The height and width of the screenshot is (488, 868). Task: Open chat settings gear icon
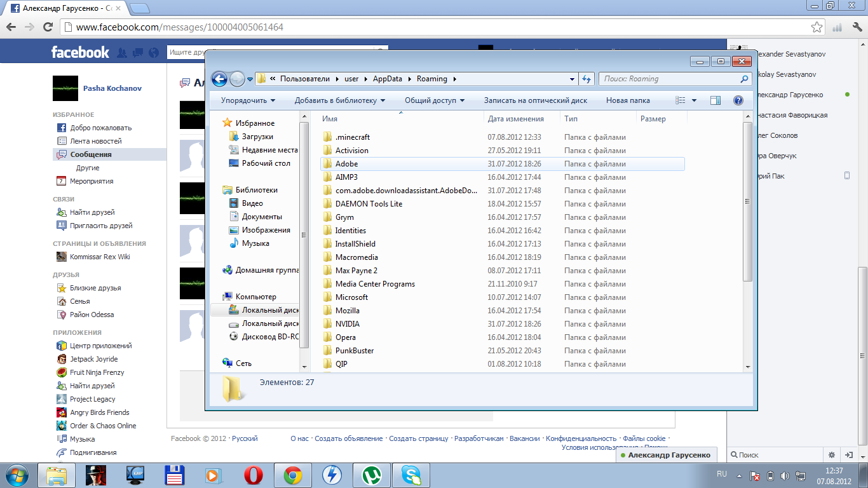(831, 455)
